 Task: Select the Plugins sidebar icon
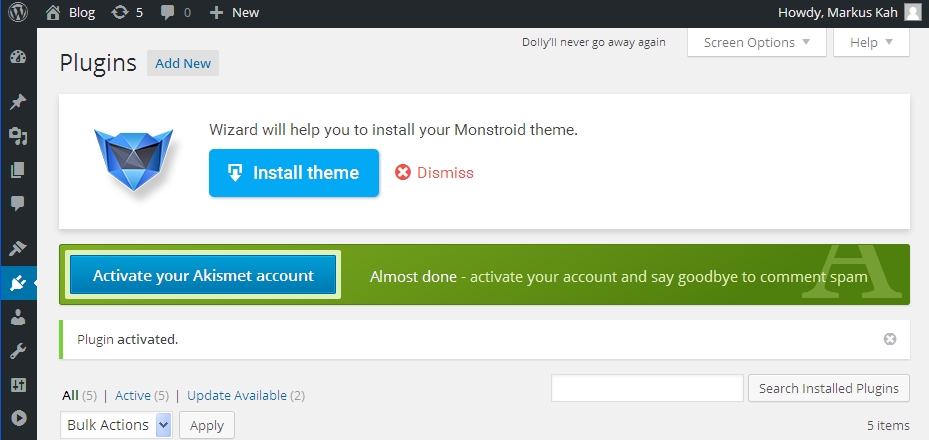click(18, 283)
